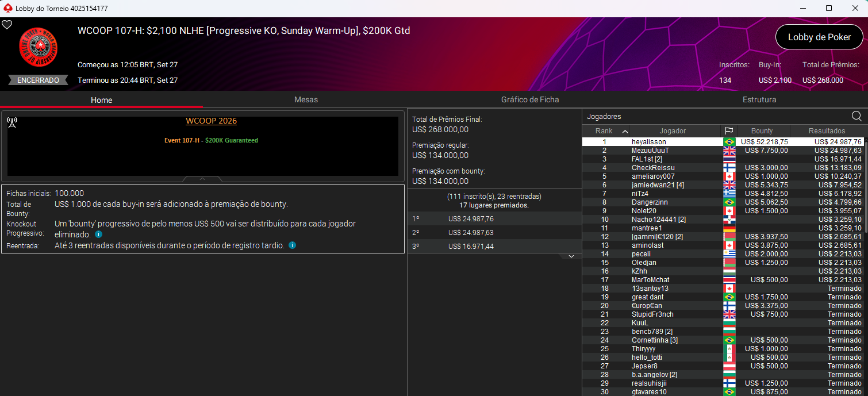The image size is (868, 396).
Task: Click Brazil flag for Dangerzinn
Action: pyautogui.click(x=729, y=202)
